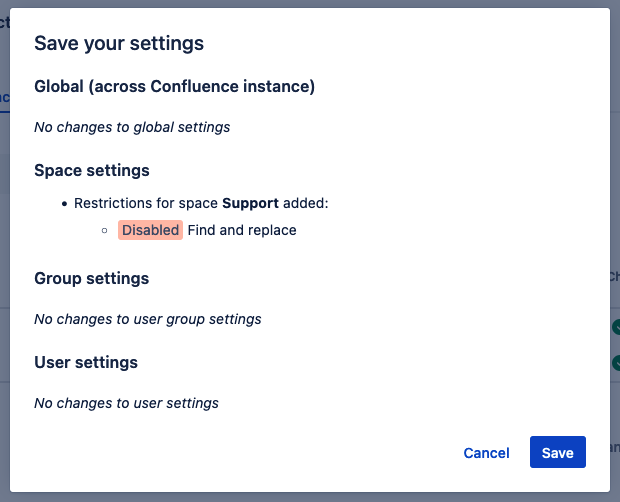Click the blue Save button

point(557,452)
